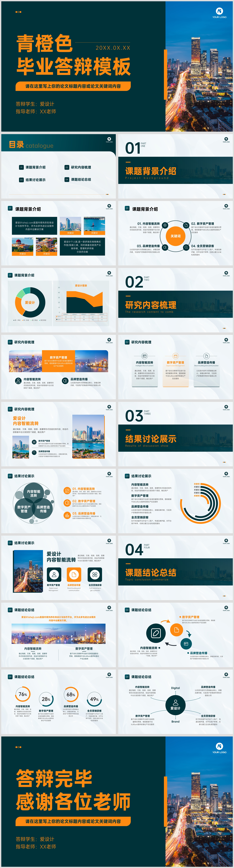Click the 02 badge beside 研究内容梳理 in the catalogue
Screen dimensions: 234x868
click(x=67, y=167)
